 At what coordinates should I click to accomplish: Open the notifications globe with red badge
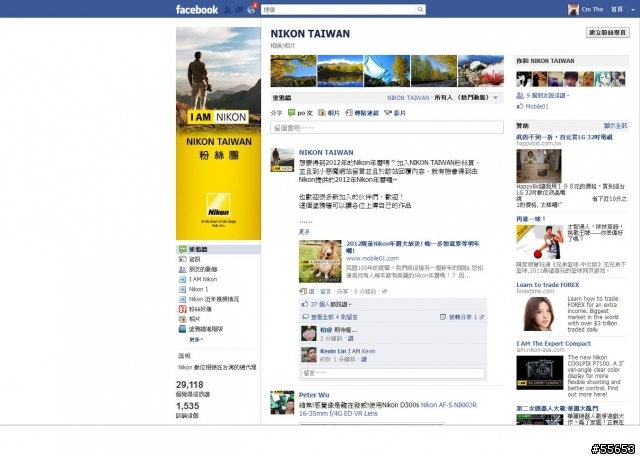pos(251,9)
